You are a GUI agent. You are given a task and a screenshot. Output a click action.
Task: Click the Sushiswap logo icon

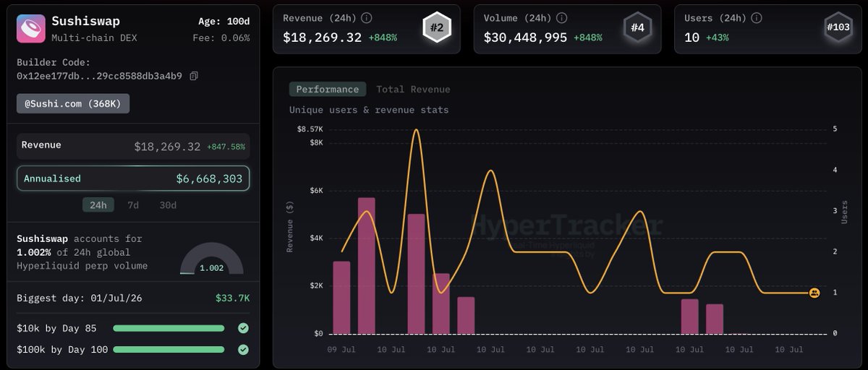coord(30,28)
